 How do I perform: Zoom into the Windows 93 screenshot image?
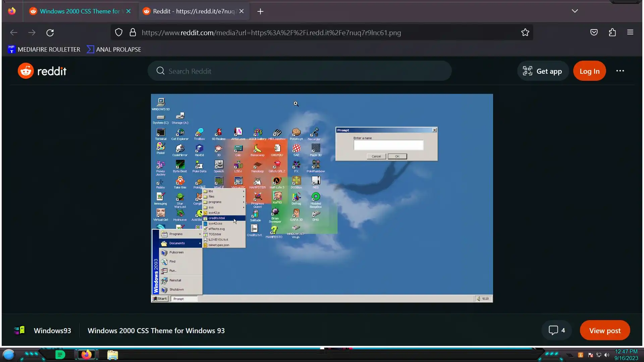click(322, 198)
